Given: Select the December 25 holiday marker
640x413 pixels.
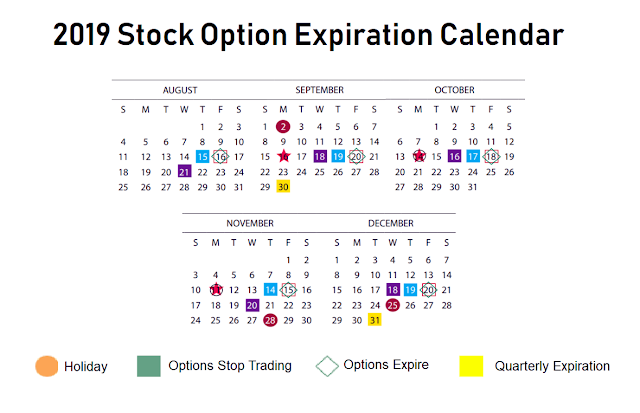Looking at the screenshot, I should [x=393, y=305].
